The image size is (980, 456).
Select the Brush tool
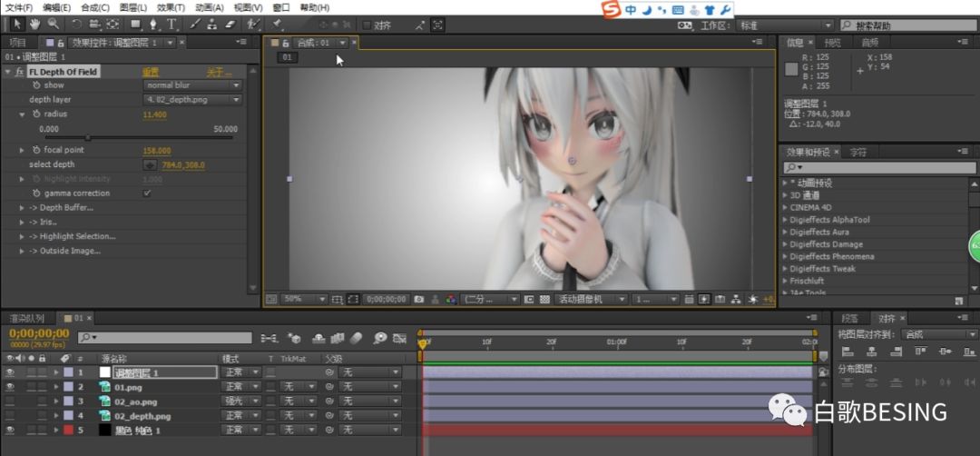pyautogui.click(x=195, y=25)
